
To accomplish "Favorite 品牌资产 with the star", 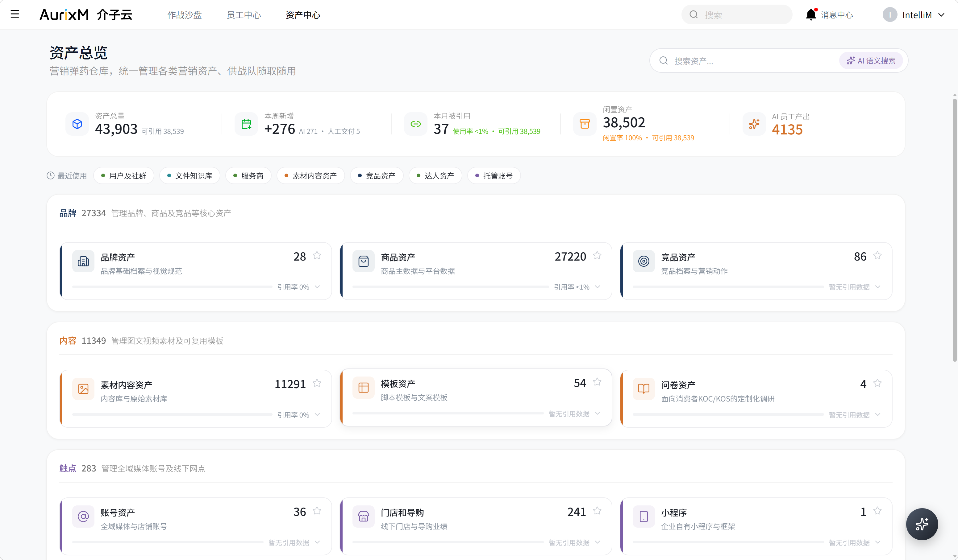I will tap(317, 255).
